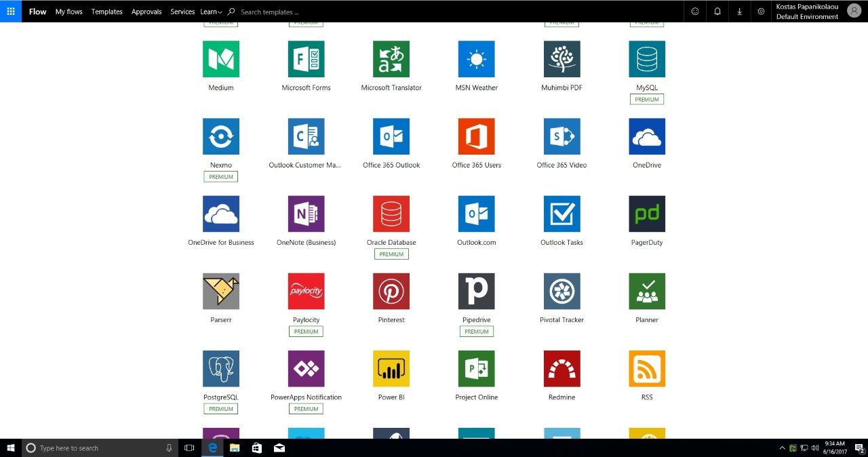Open the Windows Store taskbar icon

pos(256,448)
